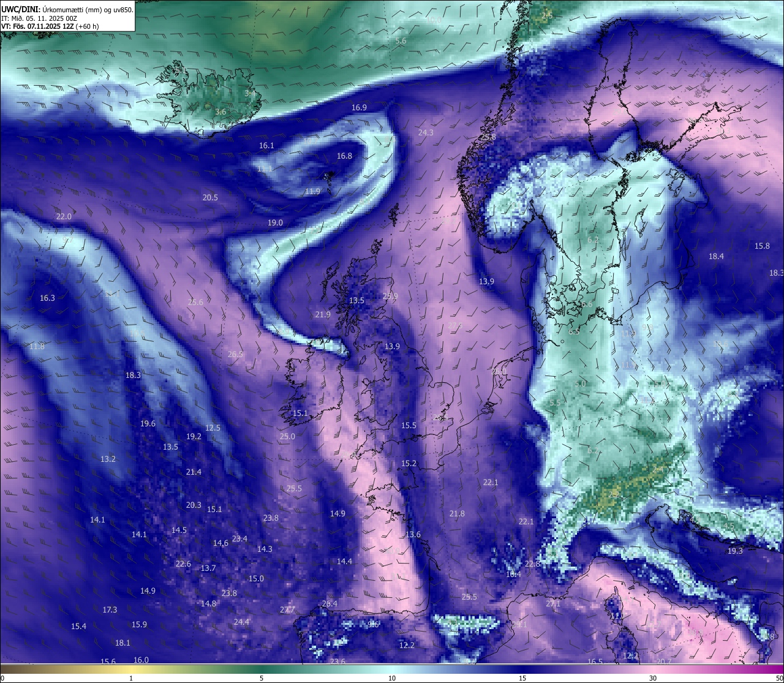Screen dimensions: 784x683
Task: Click the 16.5 value near Sardinia
Action: click(595, 662)
